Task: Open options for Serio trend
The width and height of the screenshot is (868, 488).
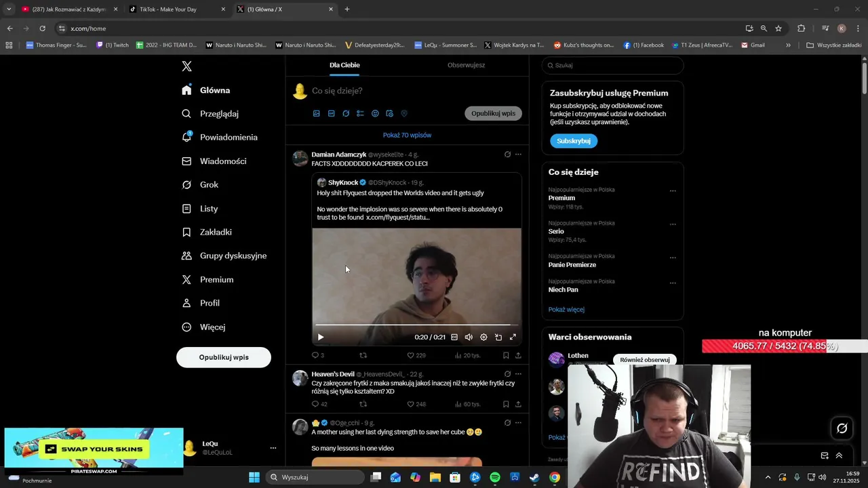Action: tap(673, 224)
